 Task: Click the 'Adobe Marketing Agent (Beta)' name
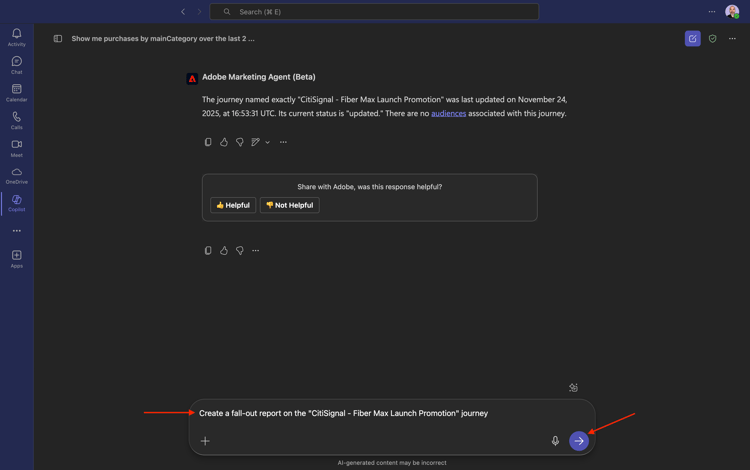pyautogui.click(x=259, y=77)
